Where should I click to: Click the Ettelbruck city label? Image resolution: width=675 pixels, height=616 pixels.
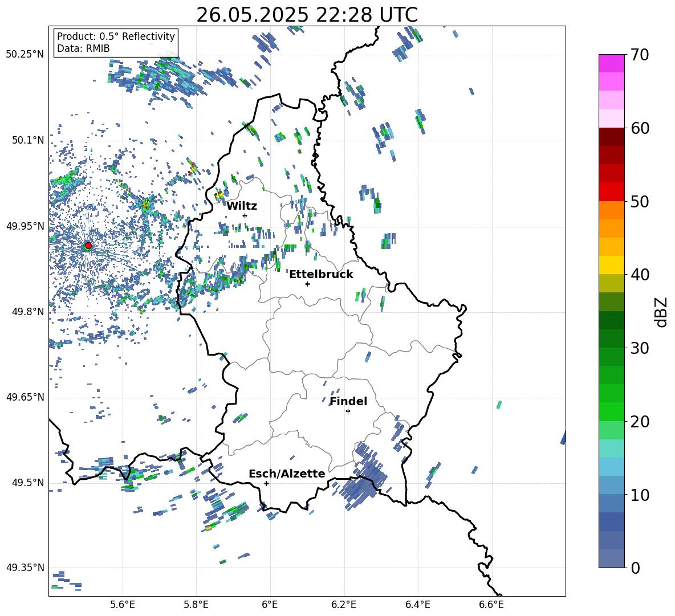tap(321, 275)
